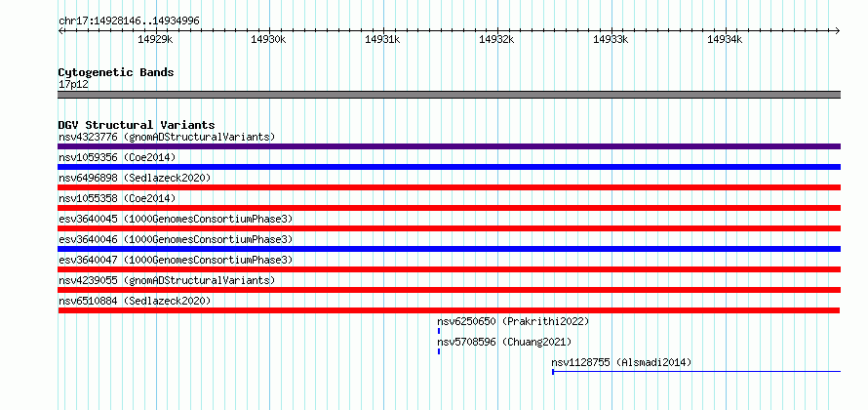Select the small blue nsv5708596 marker
Viewport: 868px width, 410px height.
click(x=439, y=351)
